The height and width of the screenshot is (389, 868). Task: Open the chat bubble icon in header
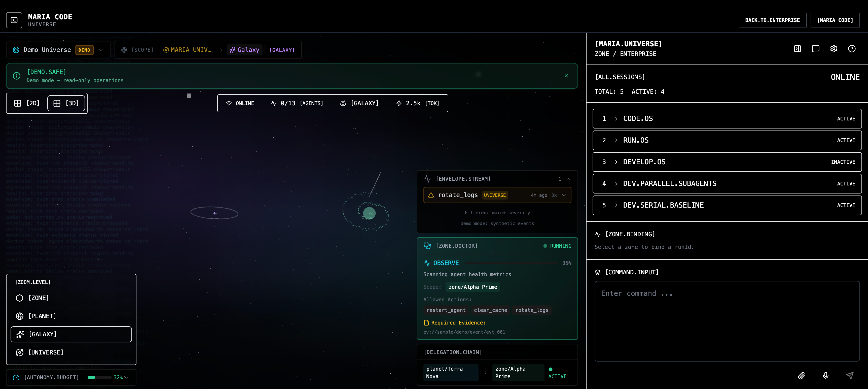tap(815, 49)
